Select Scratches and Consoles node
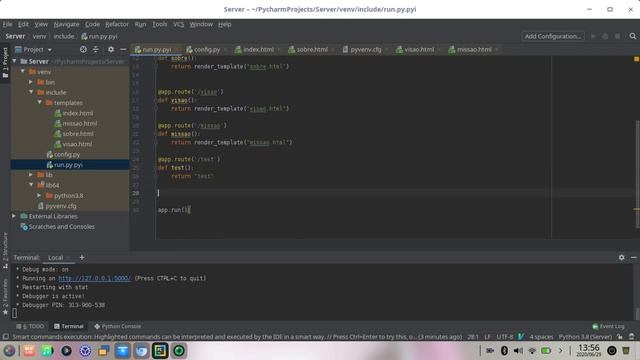This screenshot has height=360, width=640. tap(61, 227)
